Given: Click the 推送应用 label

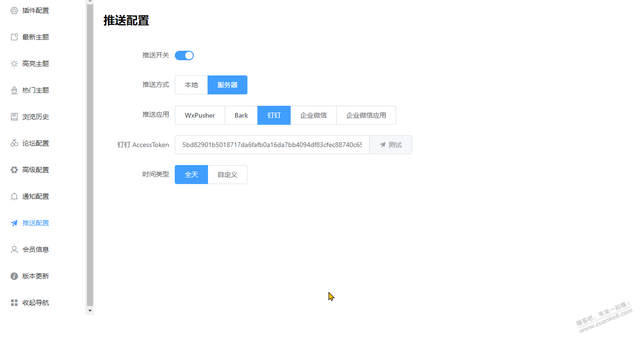Looking at the screenshot, I should (156, 114).
